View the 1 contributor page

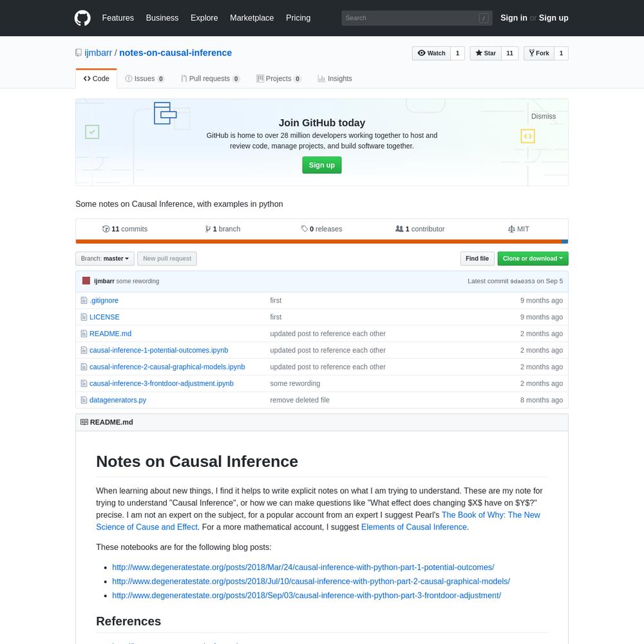420,229
